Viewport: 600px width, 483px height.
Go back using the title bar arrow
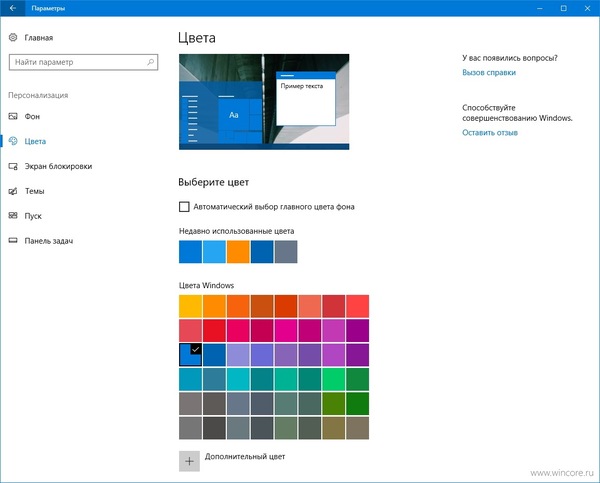12,7
